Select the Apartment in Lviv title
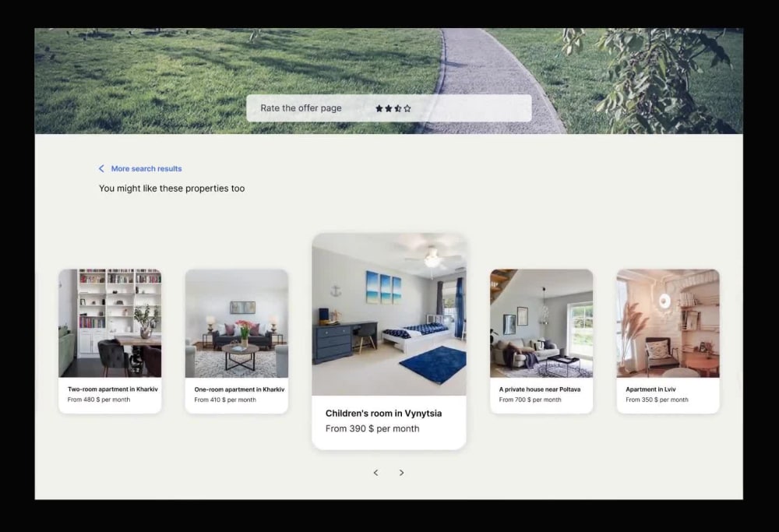 point(650,389)
